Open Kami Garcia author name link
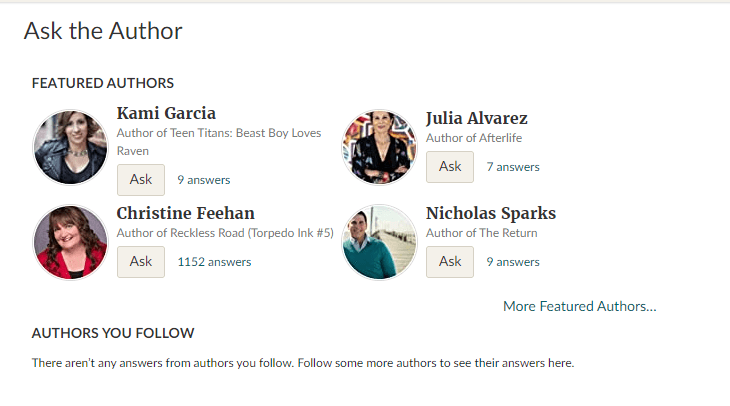 pos(166,113)
